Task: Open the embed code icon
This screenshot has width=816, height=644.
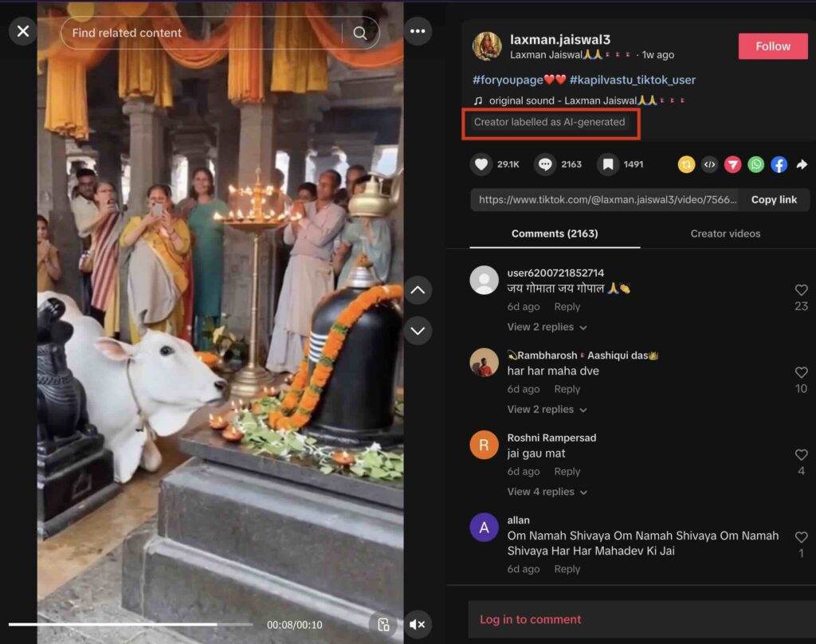Action: pyautogui.click(x=709, y=165)
